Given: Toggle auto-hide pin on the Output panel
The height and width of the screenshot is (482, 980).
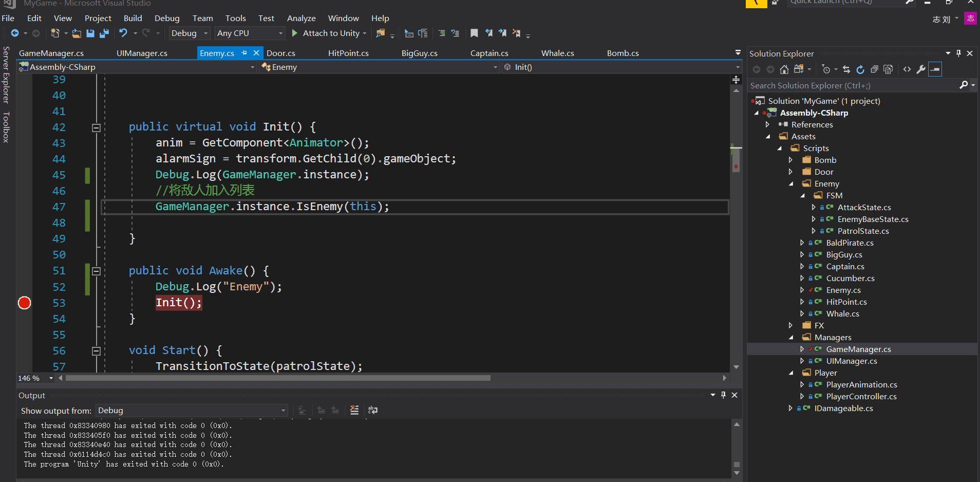Looking at the screenshot, I should (x=723, y=395).
